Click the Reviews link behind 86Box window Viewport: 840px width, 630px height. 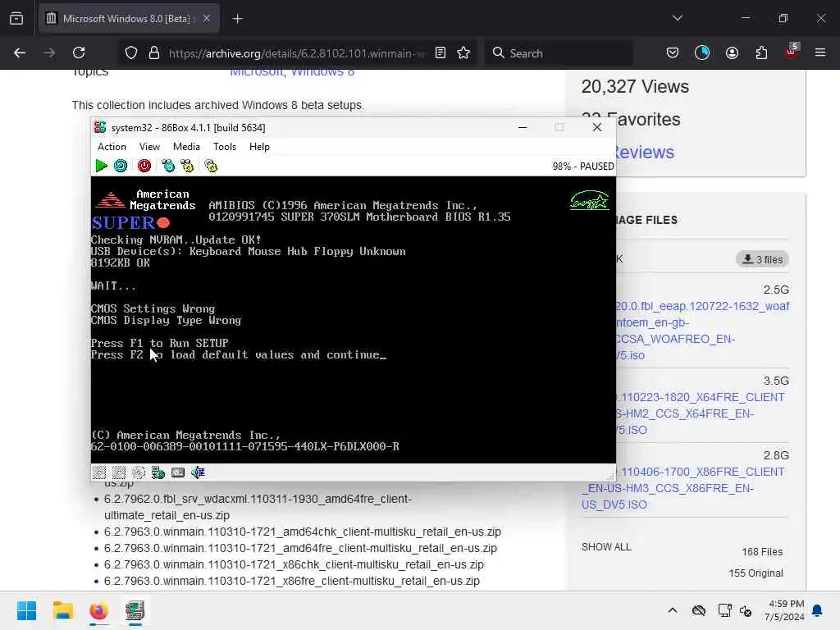(x=645, y=152)
